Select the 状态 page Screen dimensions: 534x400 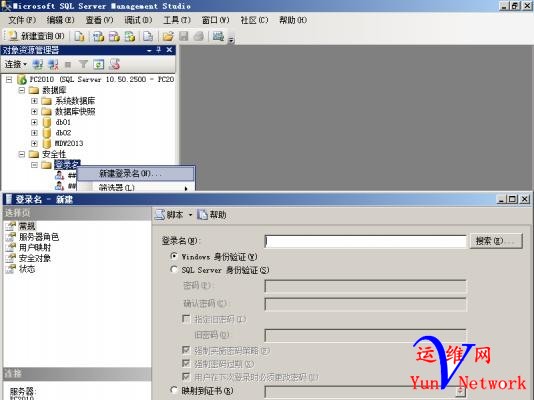27,269
